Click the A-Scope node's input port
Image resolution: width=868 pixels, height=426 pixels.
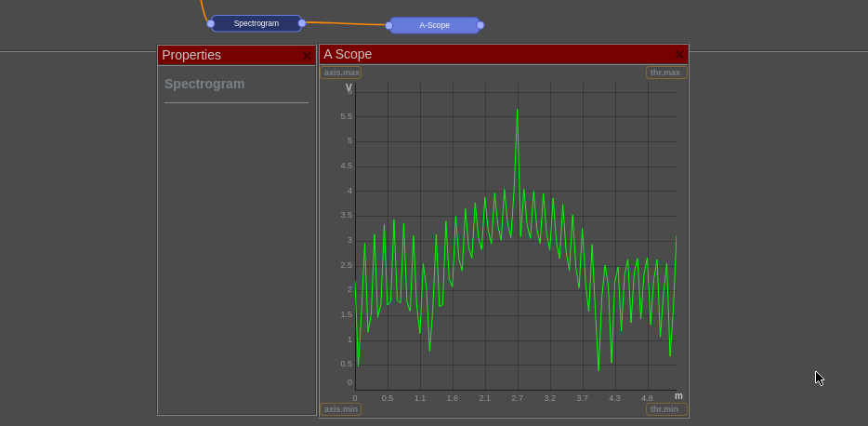coord(388,25)
